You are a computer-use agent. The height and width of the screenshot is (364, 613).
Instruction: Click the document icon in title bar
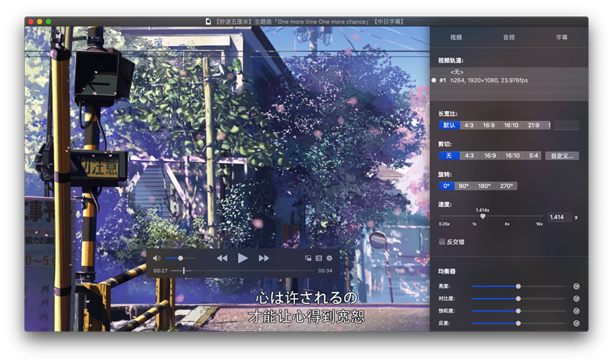point(208,21)
